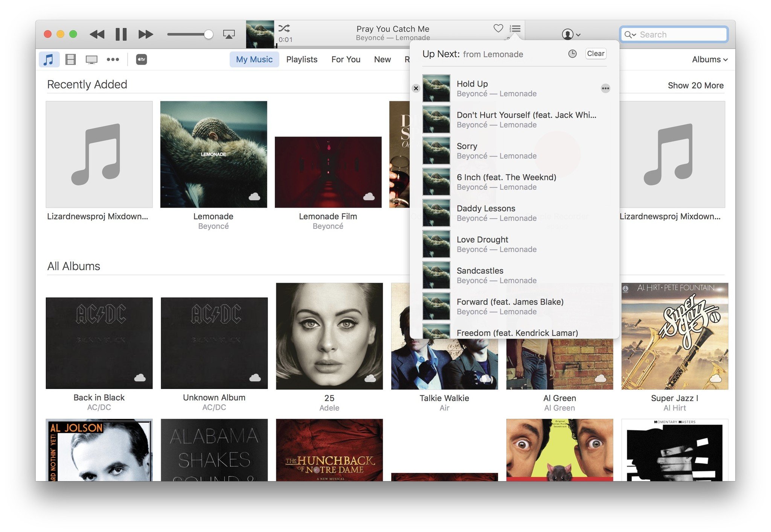Select the Music library icon
The width and height of the screenshot is (771, 532).
pyautogui.click(x=49, y=59)
